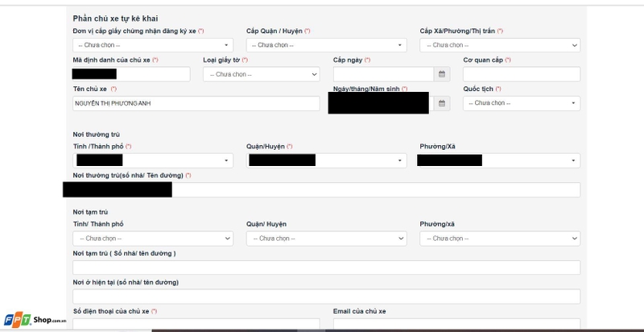This screenshot has width=644, height=332.
Task: Click Tên chủ xe field with NGUYỄN THỊ PHƯƠNG ANH
Action: pyautogui.click(x=196, y=103)
